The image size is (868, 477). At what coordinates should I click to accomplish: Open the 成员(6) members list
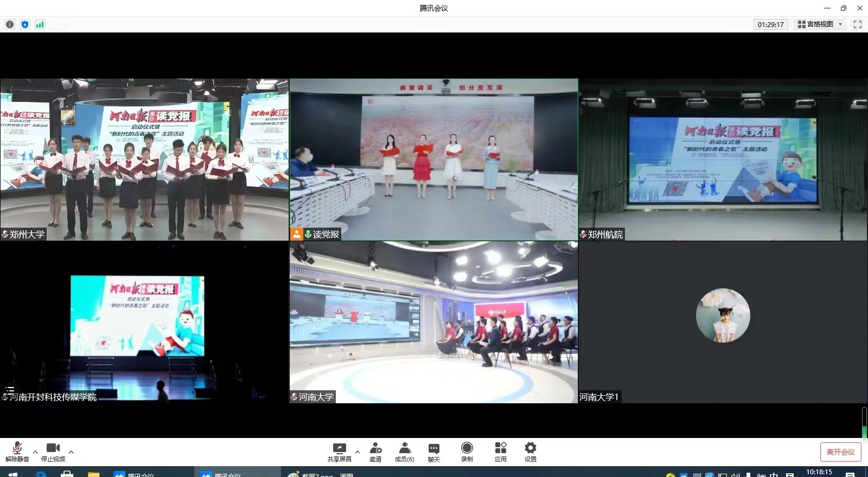click(404, 452)
